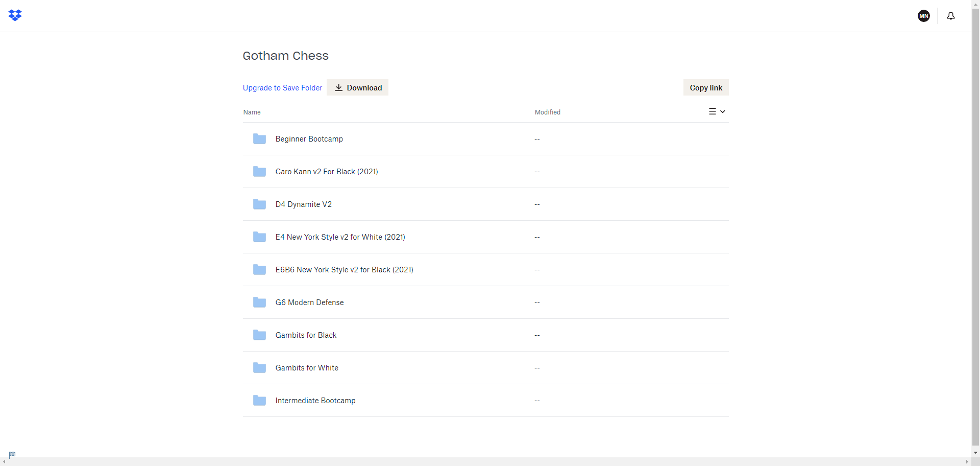This screenshot has height=466, width=980.
Task: Click the vertical scrollbar down arrow
Action: pyautogui.click(x=975, y=453)
